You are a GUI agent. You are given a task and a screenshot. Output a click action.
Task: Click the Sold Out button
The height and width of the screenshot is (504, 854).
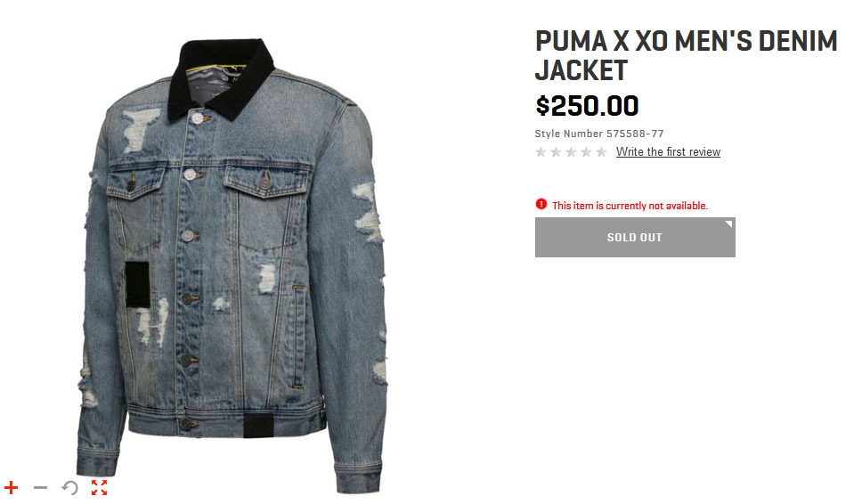(635, 238)
